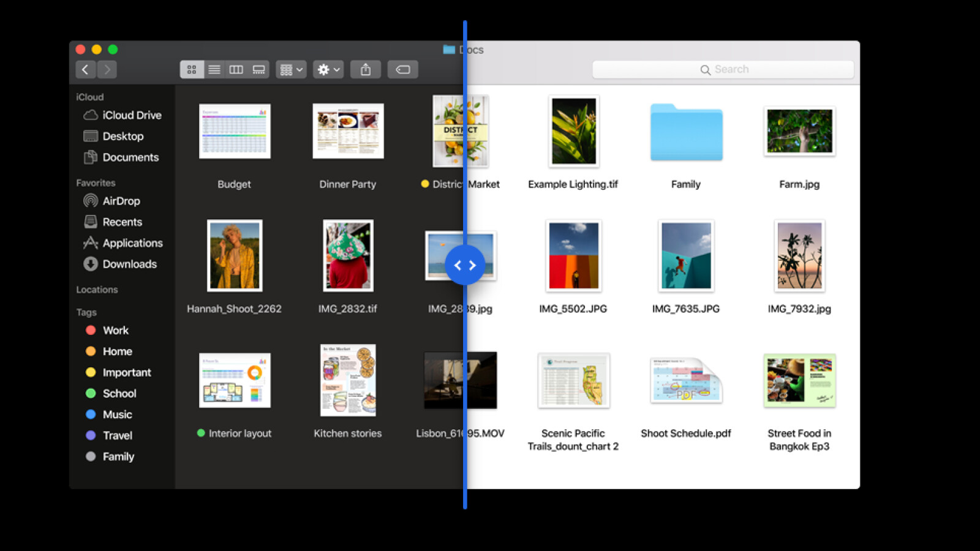
Task: Go back with the left chevron
Action: pyautogui.click(x=86, y=70)
